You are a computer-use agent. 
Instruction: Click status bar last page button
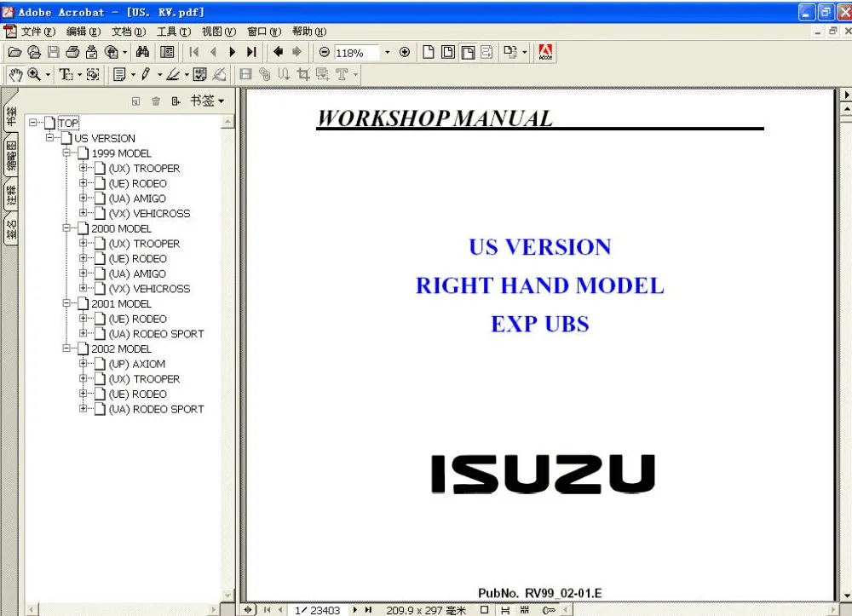(x=369, y=610)
